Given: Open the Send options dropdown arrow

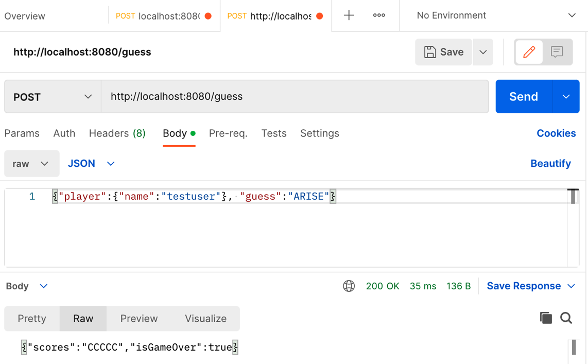Looking at the screenshot, I should pos(566,97).
